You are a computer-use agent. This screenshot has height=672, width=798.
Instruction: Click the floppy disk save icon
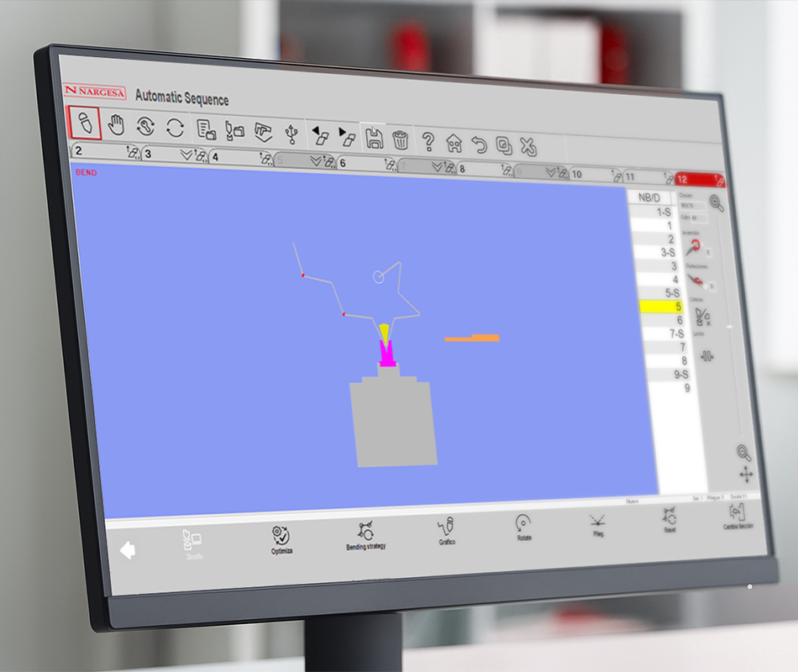(x=374, y=138)
